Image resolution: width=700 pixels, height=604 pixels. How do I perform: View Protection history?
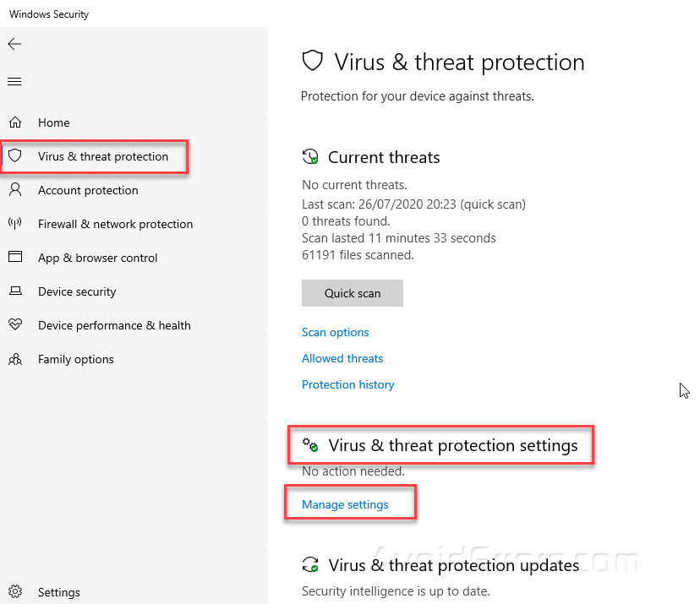point(347,384)
